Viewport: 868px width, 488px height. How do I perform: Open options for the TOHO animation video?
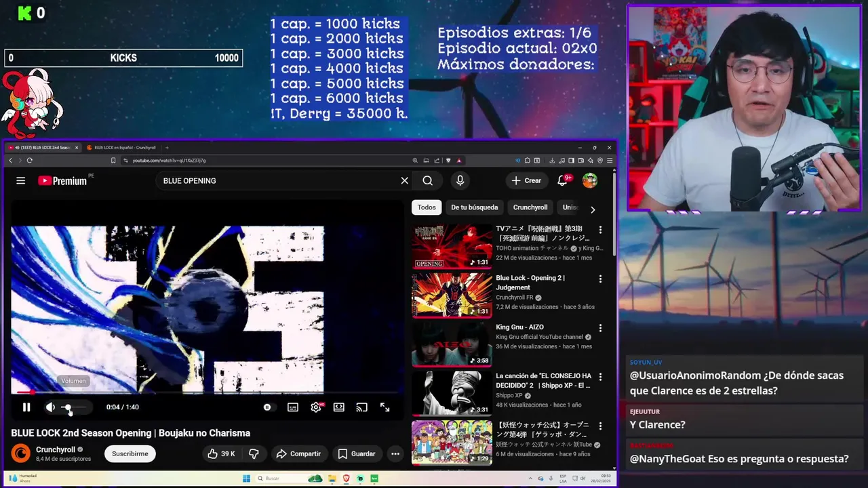coord(600,230)
